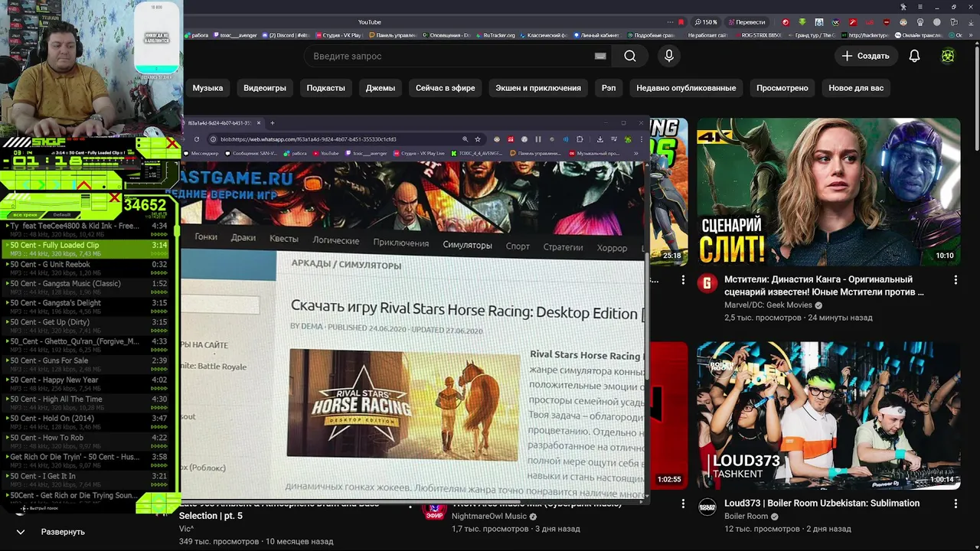Click the YouTube voice search microphone

(x=669, y=56)
